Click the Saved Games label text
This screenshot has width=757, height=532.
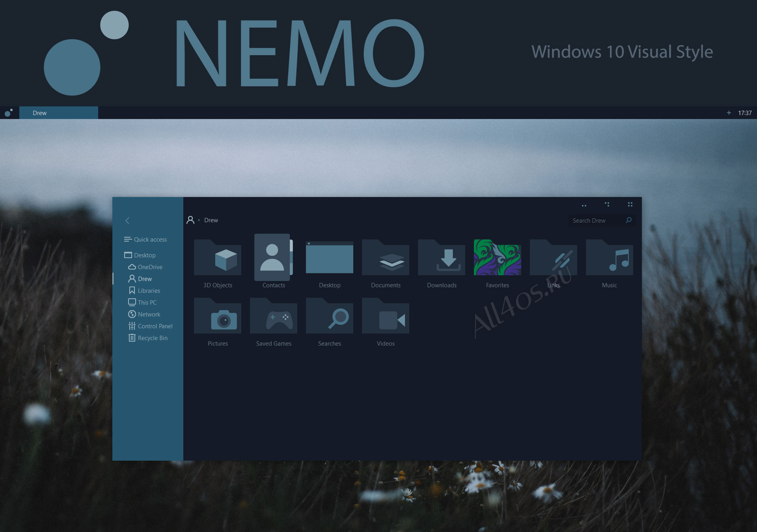(x=274, y=344)
